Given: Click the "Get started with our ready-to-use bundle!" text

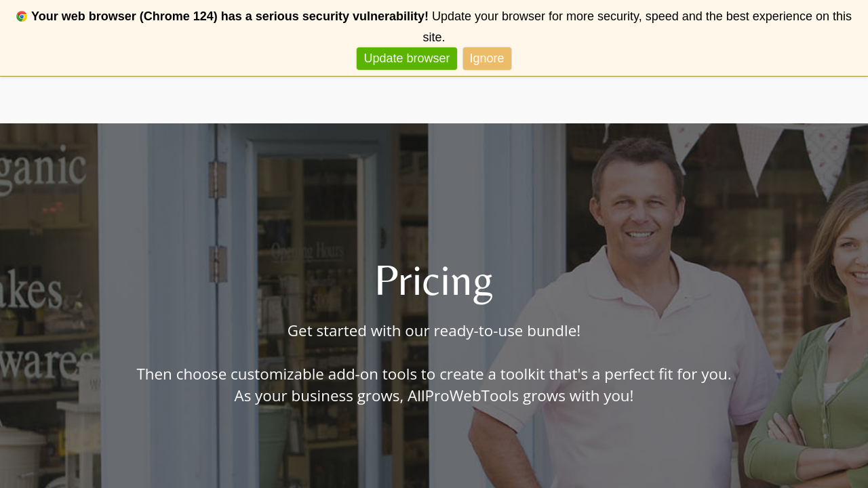Looking at the screenshot, I should click(x=434, y=331).
